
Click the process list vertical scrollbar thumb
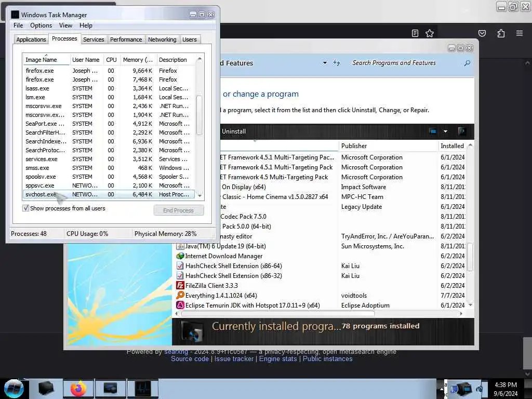(x=199, y=115)
